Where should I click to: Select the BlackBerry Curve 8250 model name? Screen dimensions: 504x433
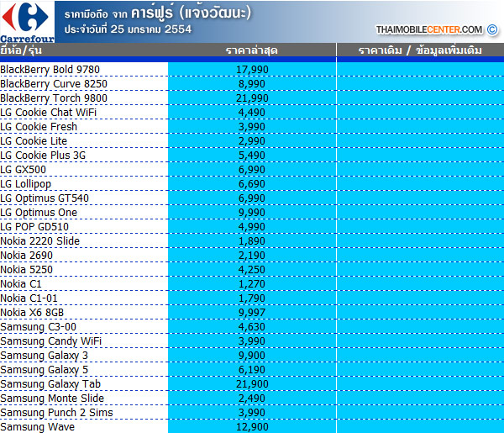click(x=54, y=84)
